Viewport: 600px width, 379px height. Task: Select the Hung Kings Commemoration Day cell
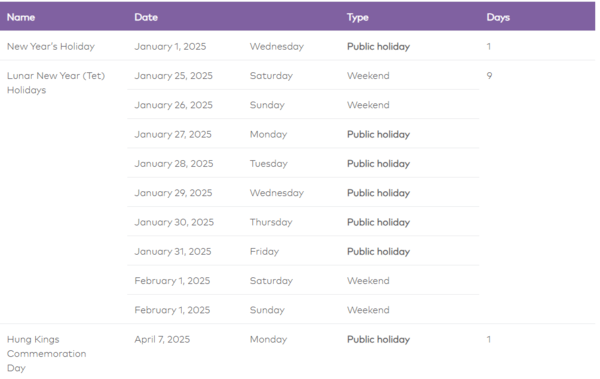[46, 354]
